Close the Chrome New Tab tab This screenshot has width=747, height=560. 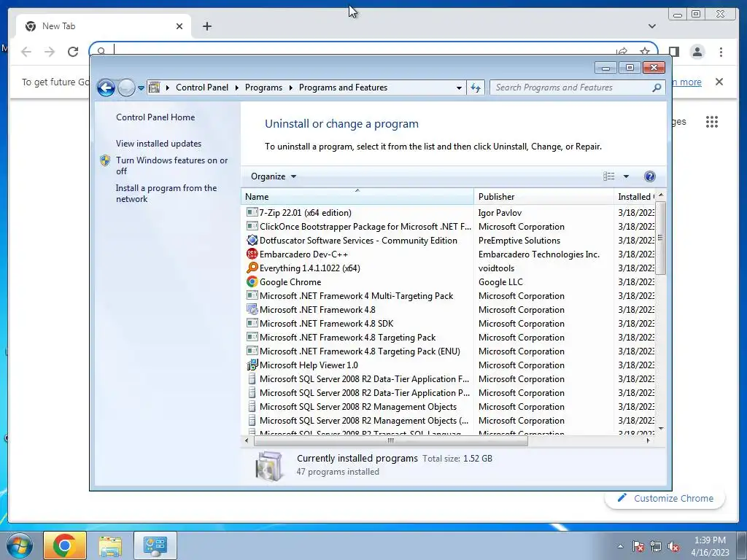click(179, 26)
